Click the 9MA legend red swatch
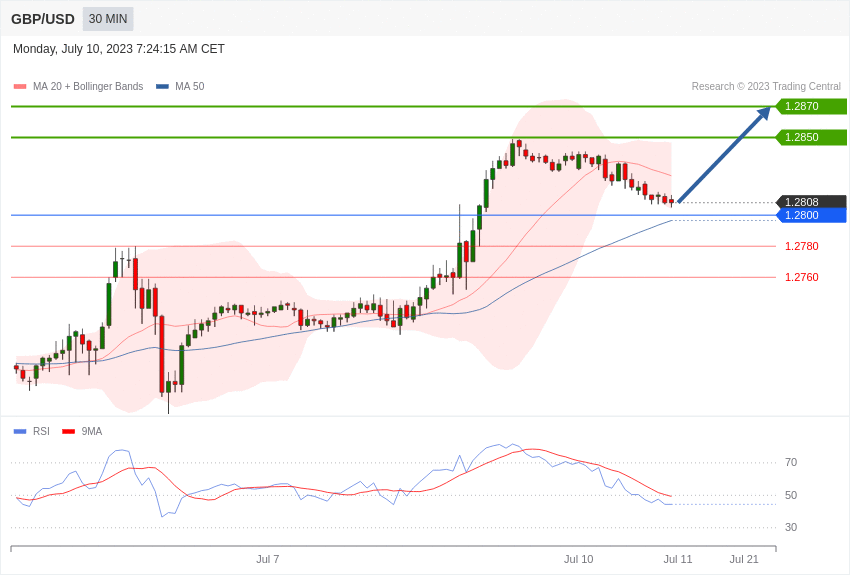The width and height of the screenshot is (850, 576). [69, 431]
